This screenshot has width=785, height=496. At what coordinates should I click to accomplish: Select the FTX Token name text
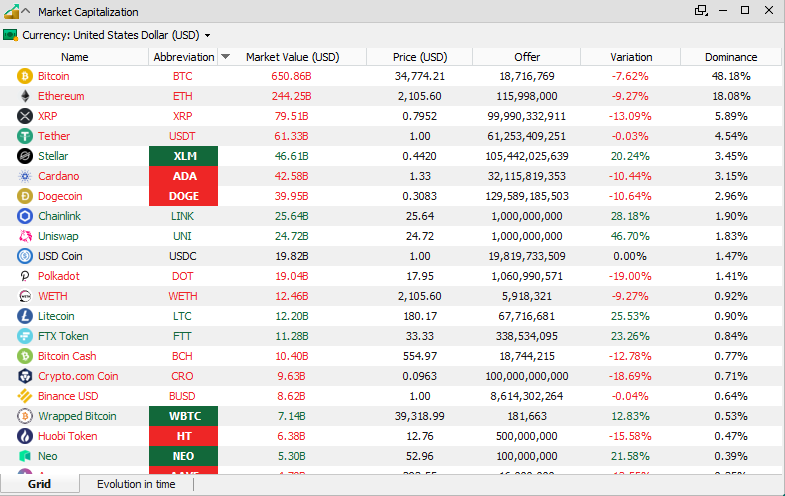63,336
